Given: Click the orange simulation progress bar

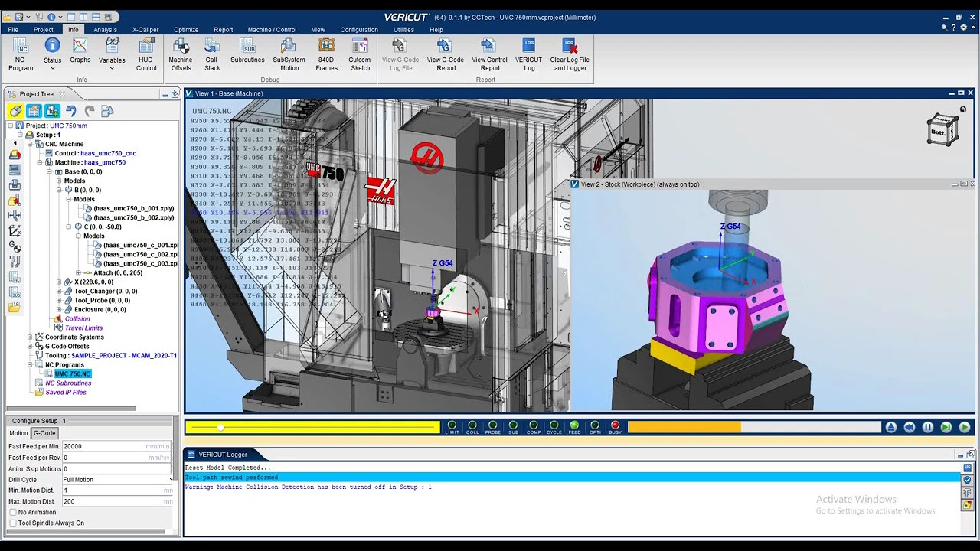Looking at the screenshot, I should 754,428.
